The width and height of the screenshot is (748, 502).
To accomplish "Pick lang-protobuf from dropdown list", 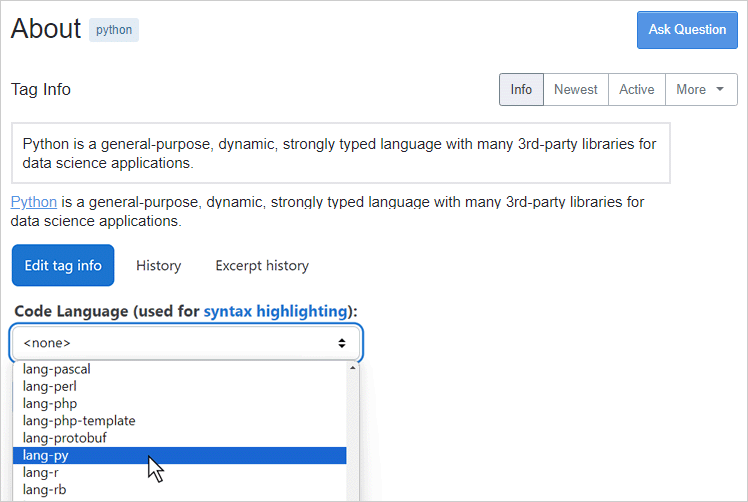I will pos(64,438).
